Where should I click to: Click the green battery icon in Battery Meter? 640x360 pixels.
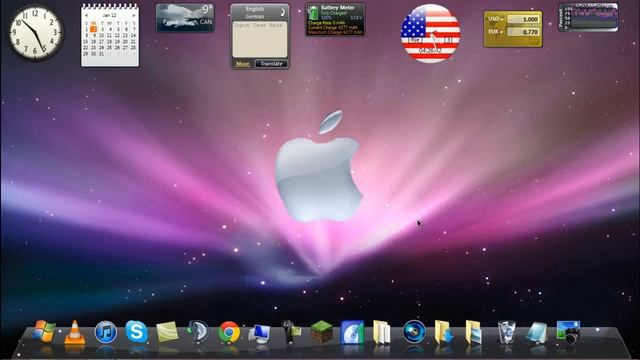pyautogui.click(x=313, y=12)
